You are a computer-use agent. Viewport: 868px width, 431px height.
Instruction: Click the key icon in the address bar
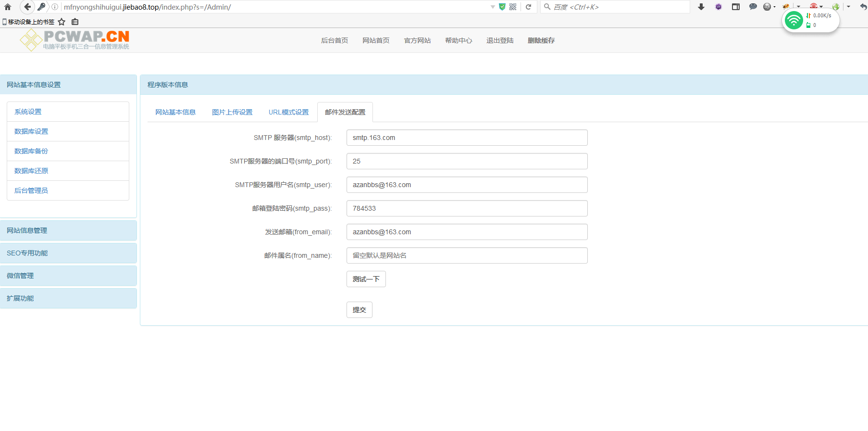pos(41,7)
